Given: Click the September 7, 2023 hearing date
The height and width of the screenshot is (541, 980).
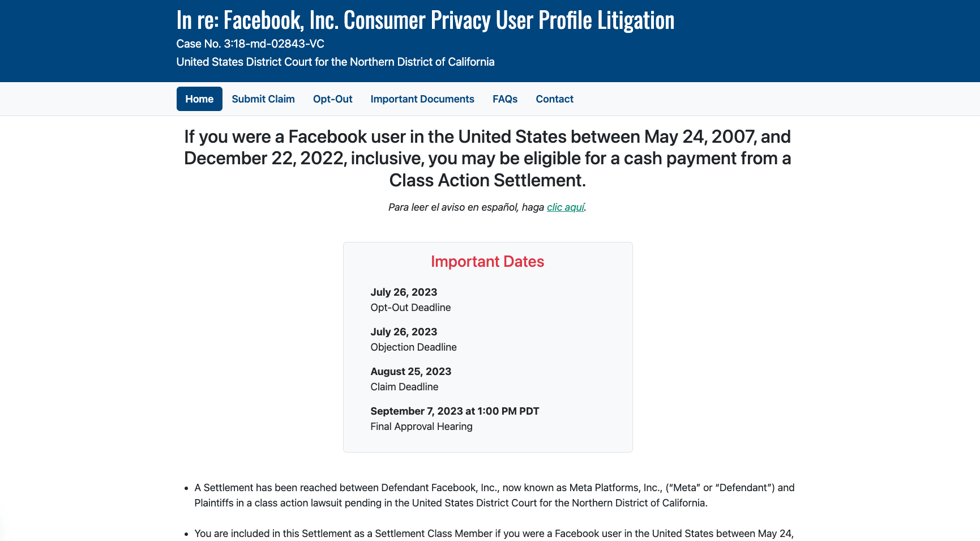Looking at the screenshot, I should [x=455, y=411].
